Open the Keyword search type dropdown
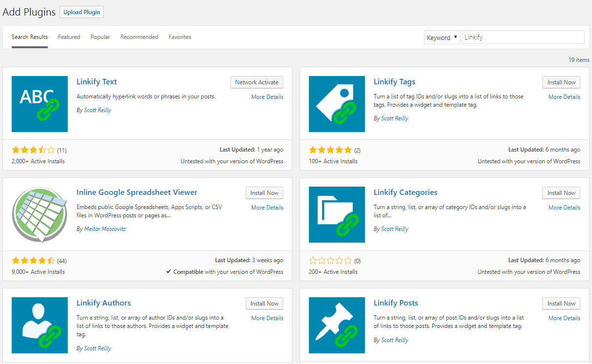 click(x=442, y=38)
